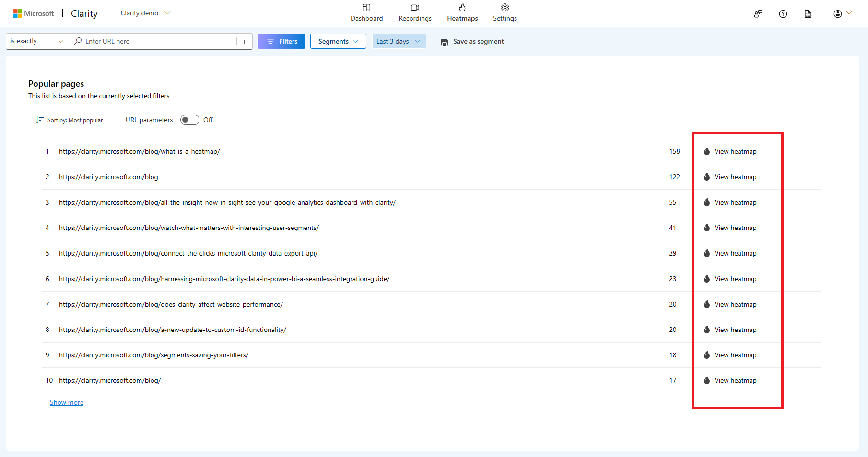The width and height of the screenshot is (868, 457).
Task: Change Sort by: Most popular
Action: pyautogui.click(x=70, y=120)
